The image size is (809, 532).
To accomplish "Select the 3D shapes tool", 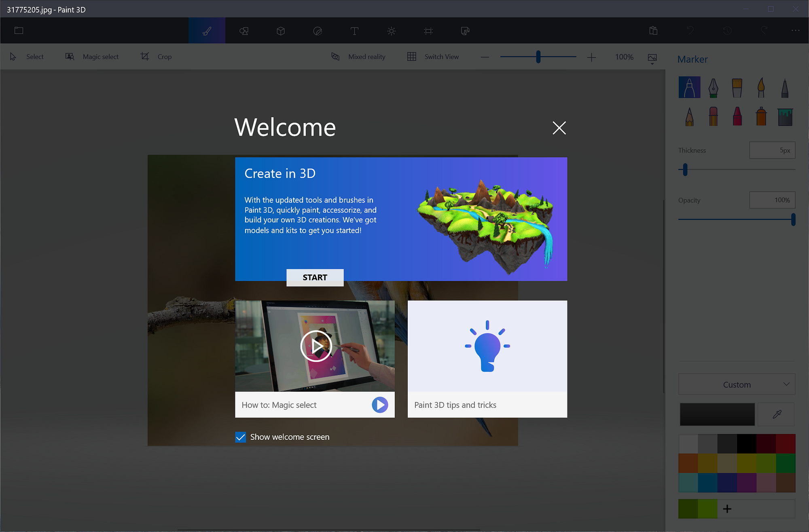I will (280, 30).
